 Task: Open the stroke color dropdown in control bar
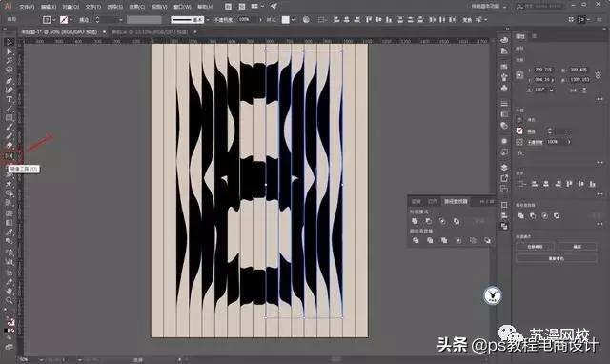(x=71, y=19)
